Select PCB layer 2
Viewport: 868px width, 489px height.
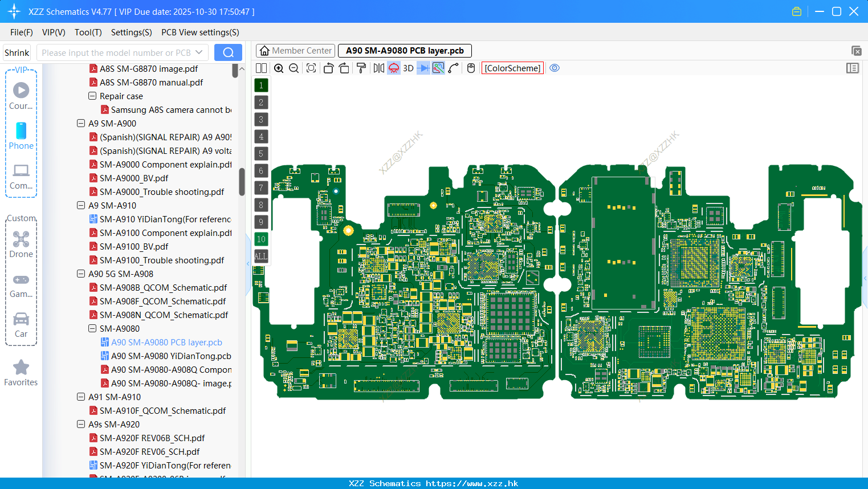coord(261,102)
